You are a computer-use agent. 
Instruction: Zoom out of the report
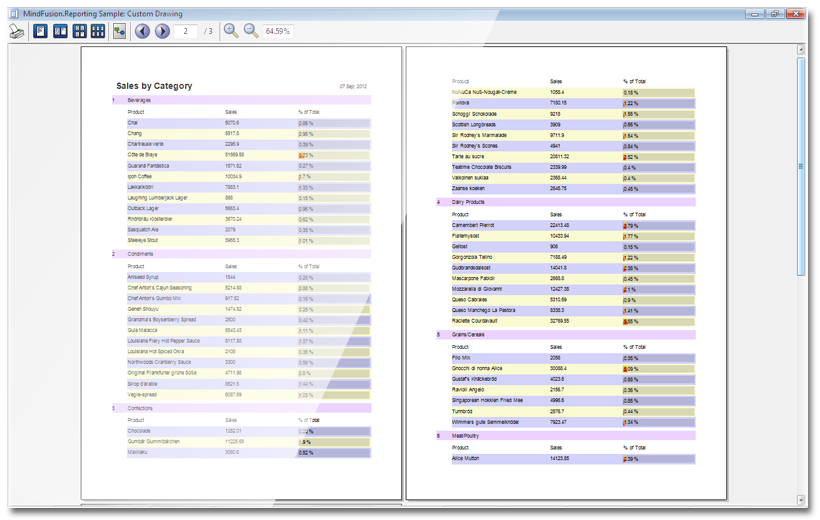coord(251,32)
